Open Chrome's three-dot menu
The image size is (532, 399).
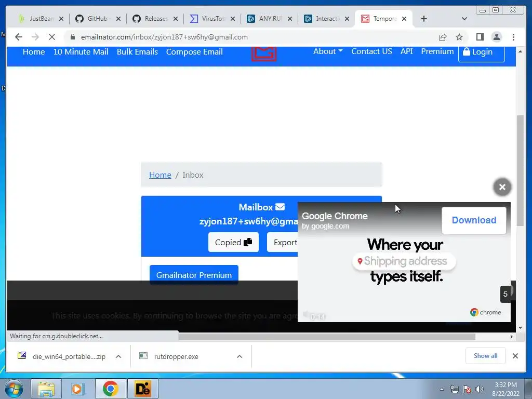pos(513,37)
